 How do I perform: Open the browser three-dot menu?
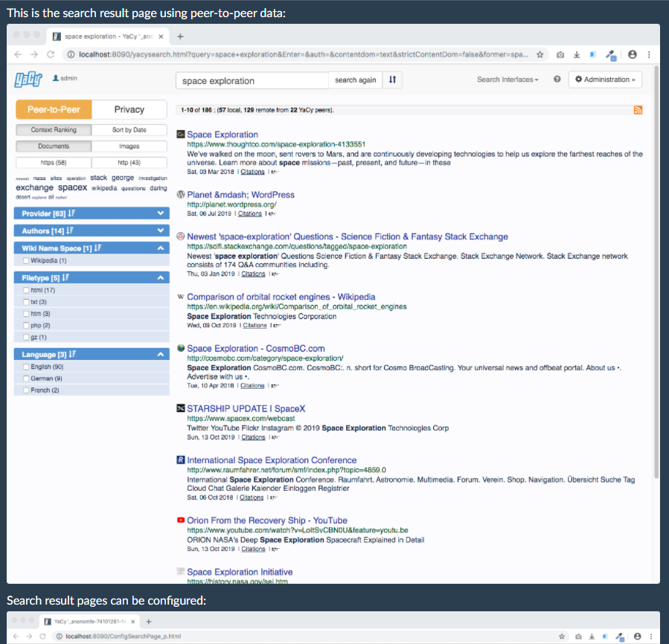(649, 54)
